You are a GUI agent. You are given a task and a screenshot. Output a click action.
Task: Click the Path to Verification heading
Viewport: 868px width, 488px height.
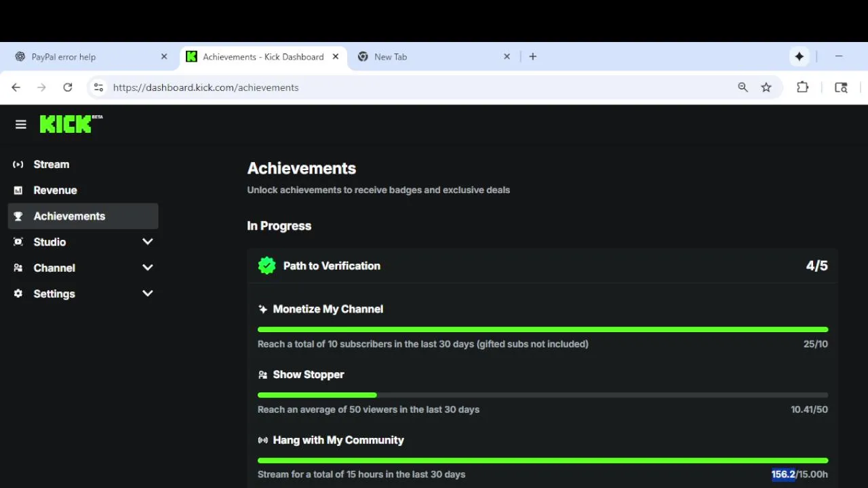(332, 266)
